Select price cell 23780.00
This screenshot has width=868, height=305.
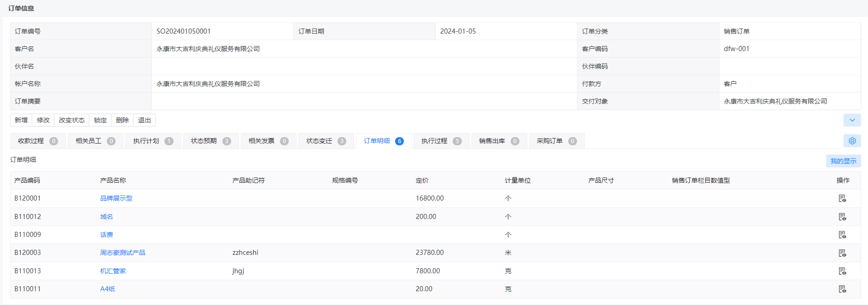[430, 253]
